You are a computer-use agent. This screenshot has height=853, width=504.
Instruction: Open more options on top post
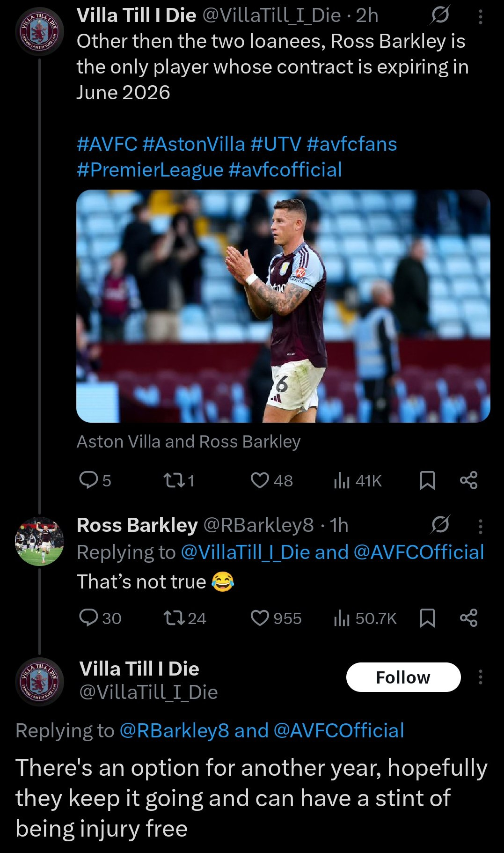pos(480,17)
